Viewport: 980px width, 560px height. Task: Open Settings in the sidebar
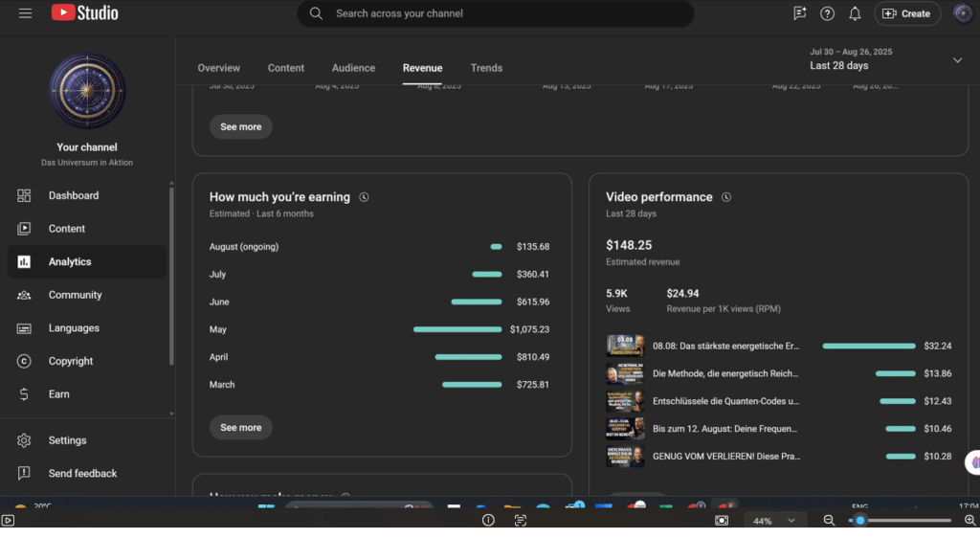pos(87,440)
